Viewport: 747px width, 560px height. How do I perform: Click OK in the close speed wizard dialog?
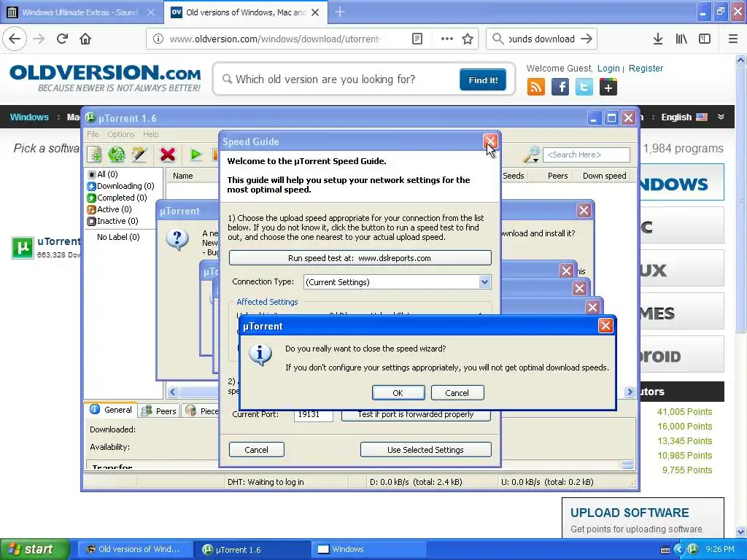point(398,393)
